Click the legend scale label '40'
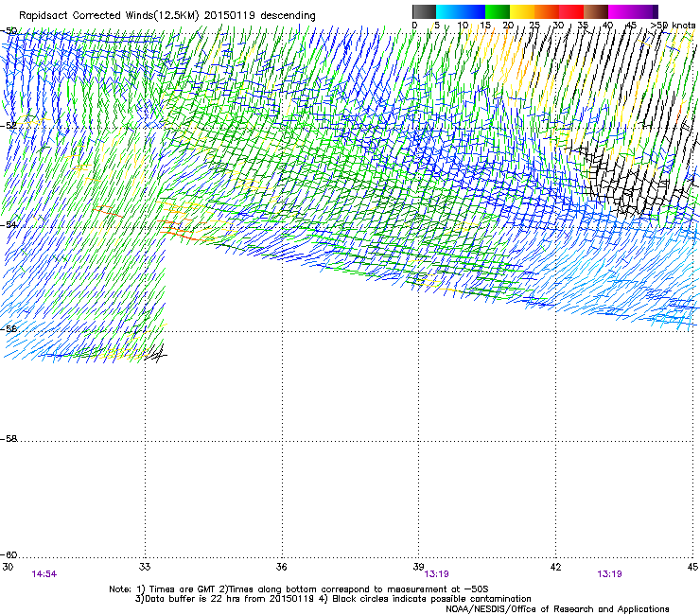Image resolution: width=700 pixels, height=615 pixels. (607, 25)
